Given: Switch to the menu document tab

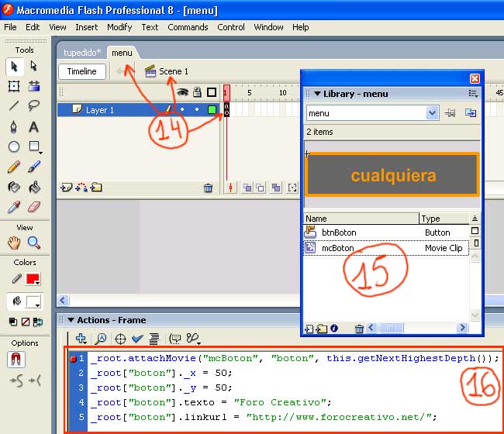Looking at the screenshot, I should pyautogui.click(x=122, y=53).
